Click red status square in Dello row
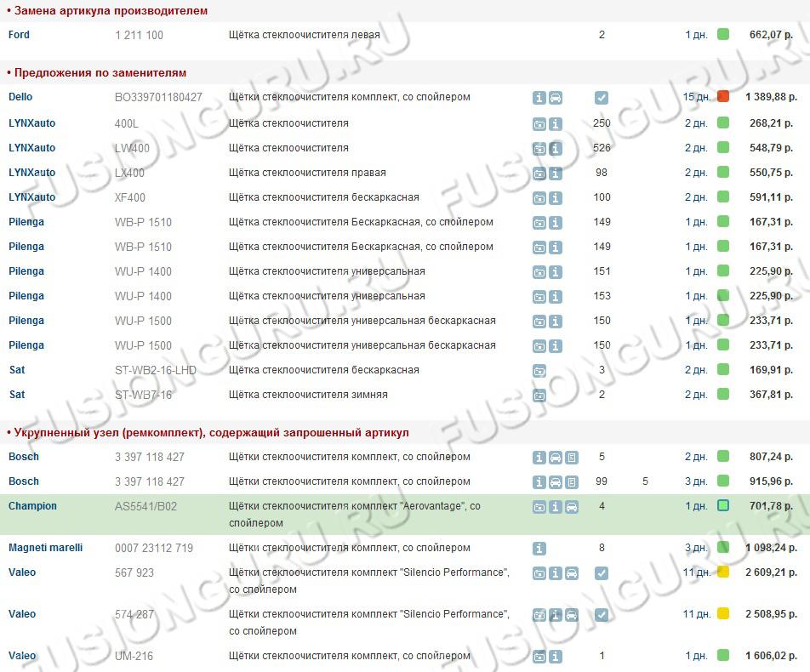The width and height of the screenshot is (810, 672). click(x=723, y=97)
